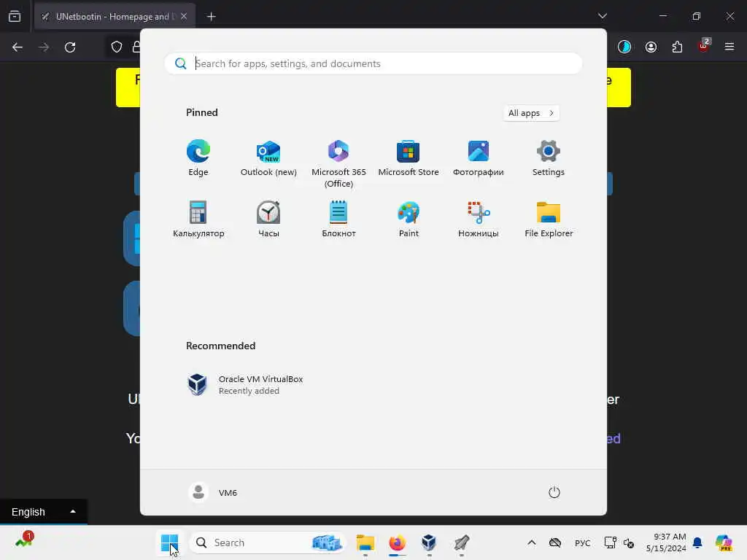747x560 pixels.
Task: Open Часы clock app
Action: 268,219
